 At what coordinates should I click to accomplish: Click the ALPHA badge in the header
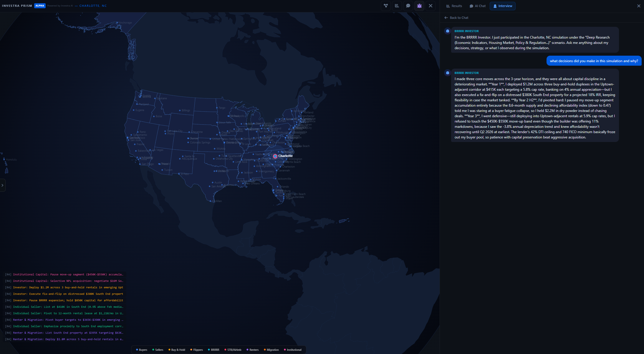coord(40,6)
